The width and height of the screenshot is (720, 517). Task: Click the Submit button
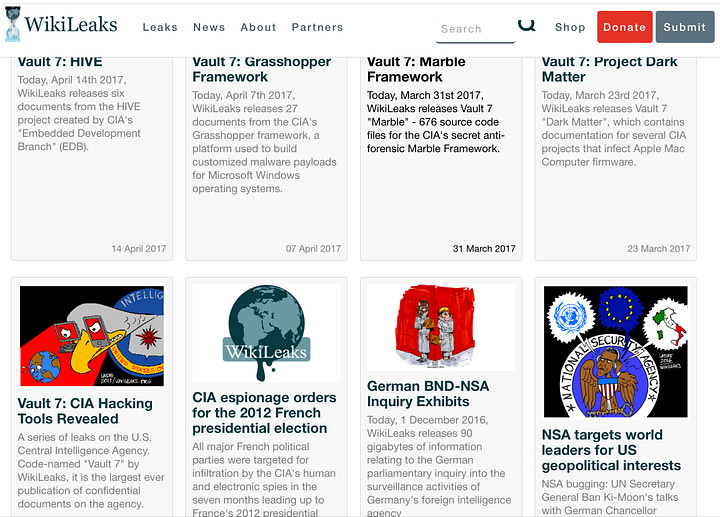coord(685,27)
